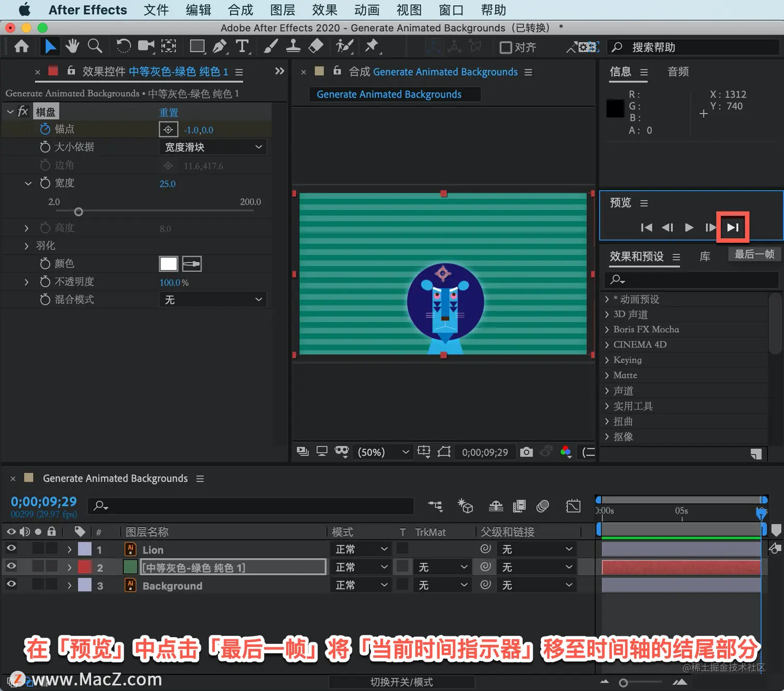The height and width of the screenshot is (691, 784).
Task: Hide the green solid layer eye toggle
Action: (11, 566)
